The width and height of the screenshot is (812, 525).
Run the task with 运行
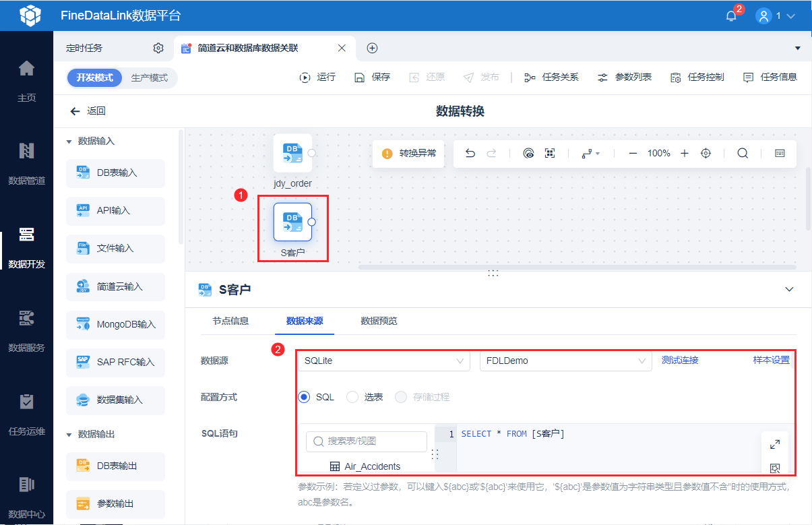317,78
